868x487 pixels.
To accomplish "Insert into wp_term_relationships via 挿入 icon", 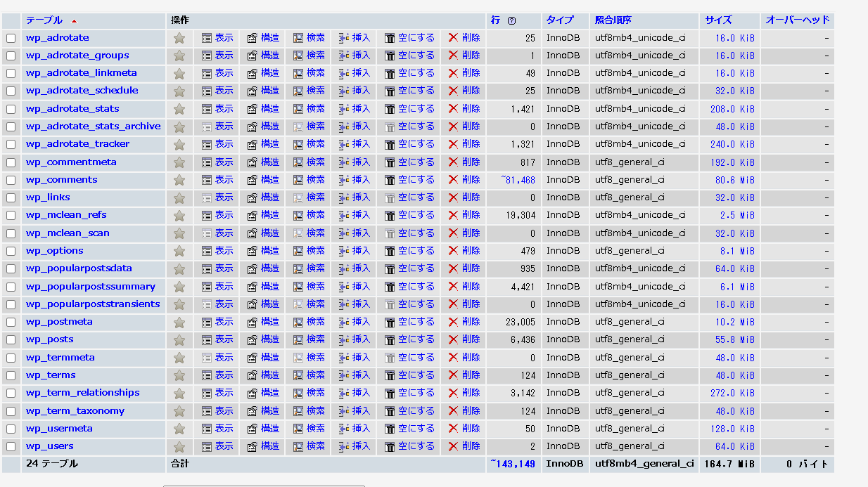I will coord(344,393).
